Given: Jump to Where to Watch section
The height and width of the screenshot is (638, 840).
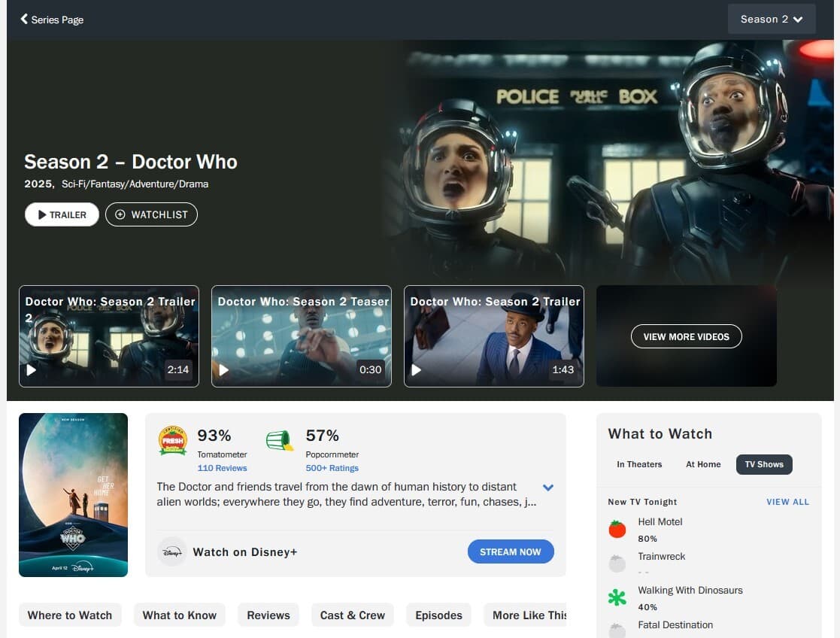Looking at the screenshot, I should pyautogui.click(x=70, y=615).
